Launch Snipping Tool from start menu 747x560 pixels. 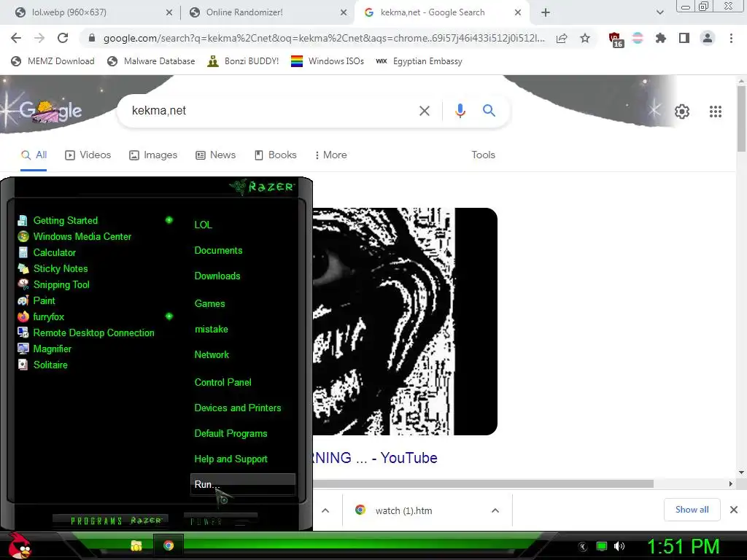click(53, 285)
